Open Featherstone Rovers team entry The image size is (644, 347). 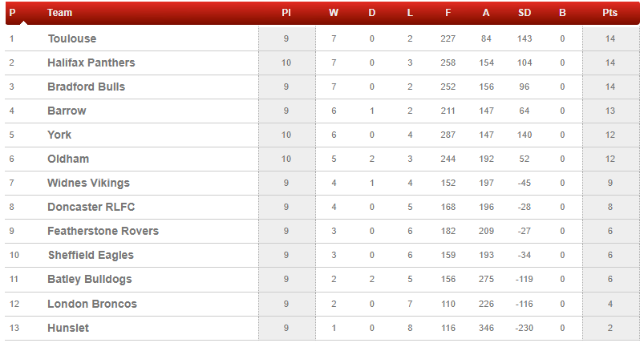pos(103,231)
